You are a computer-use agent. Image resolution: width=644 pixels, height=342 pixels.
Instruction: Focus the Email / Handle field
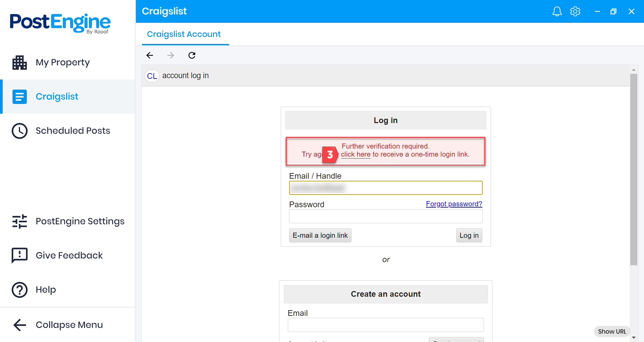tap(386, 188)
